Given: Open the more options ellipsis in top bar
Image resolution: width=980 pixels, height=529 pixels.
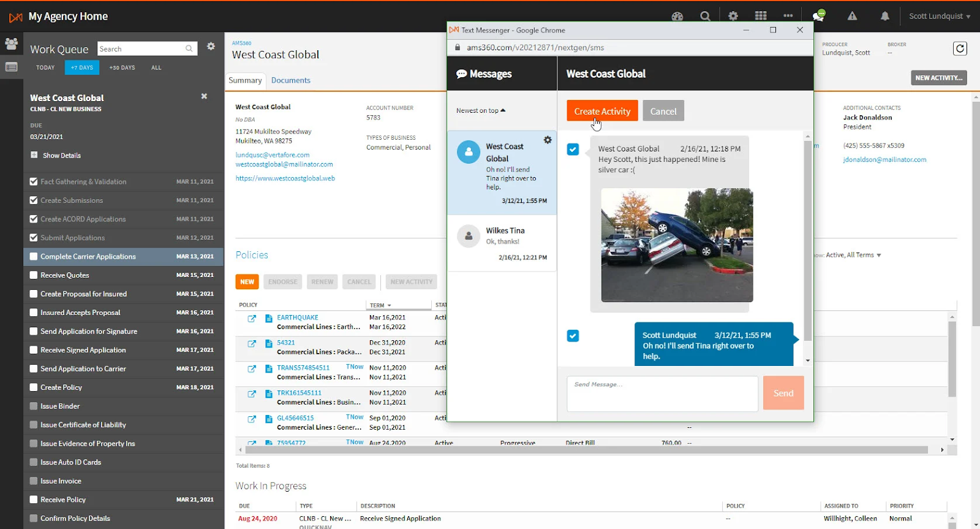Looking at the screenshot, I should tap(788, 16).
